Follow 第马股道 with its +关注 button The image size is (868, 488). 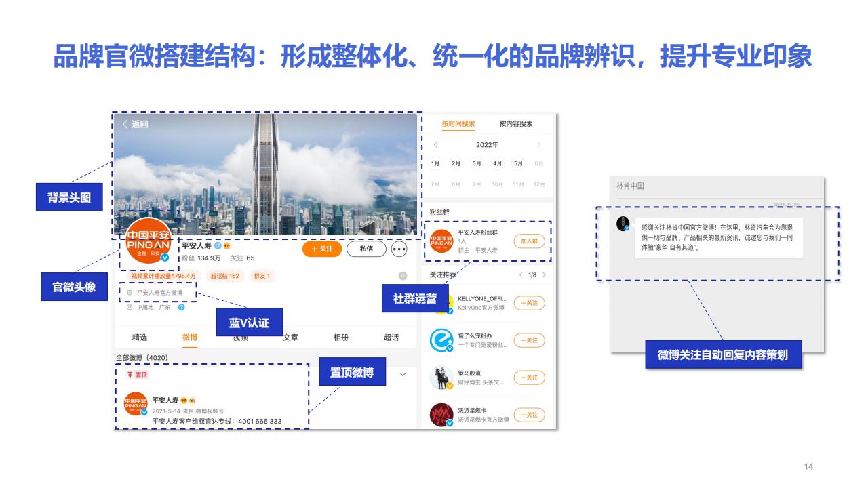point(529,378)
